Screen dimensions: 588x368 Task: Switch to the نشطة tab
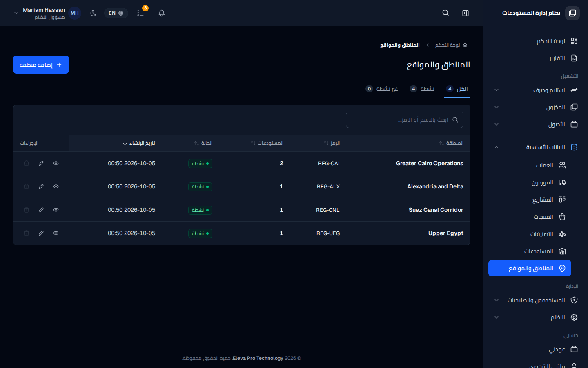pos(422,89)
